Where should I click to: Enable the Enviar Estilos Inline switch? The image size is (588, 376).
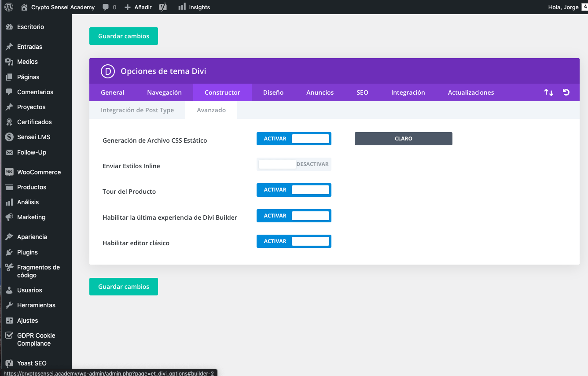tap(294, 164)
